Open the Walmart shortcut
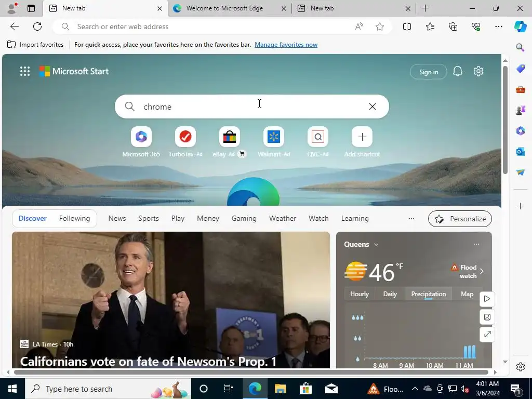The width and height of the screenshot is (532, 399). [274, 142]
